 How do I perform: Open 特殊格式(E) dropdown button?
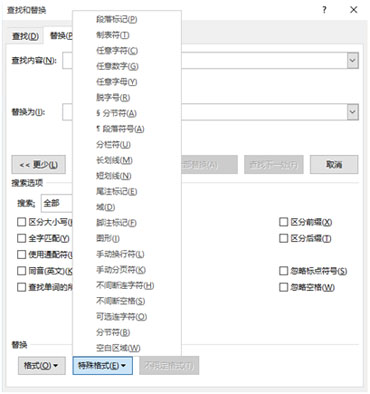[x=102, y=366]
